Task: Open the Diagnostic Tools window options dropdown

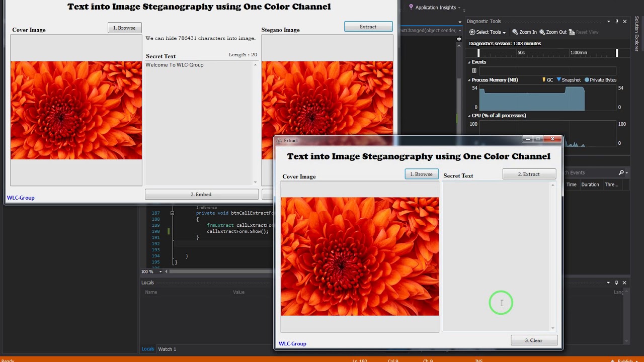Action: pos(609,22)
